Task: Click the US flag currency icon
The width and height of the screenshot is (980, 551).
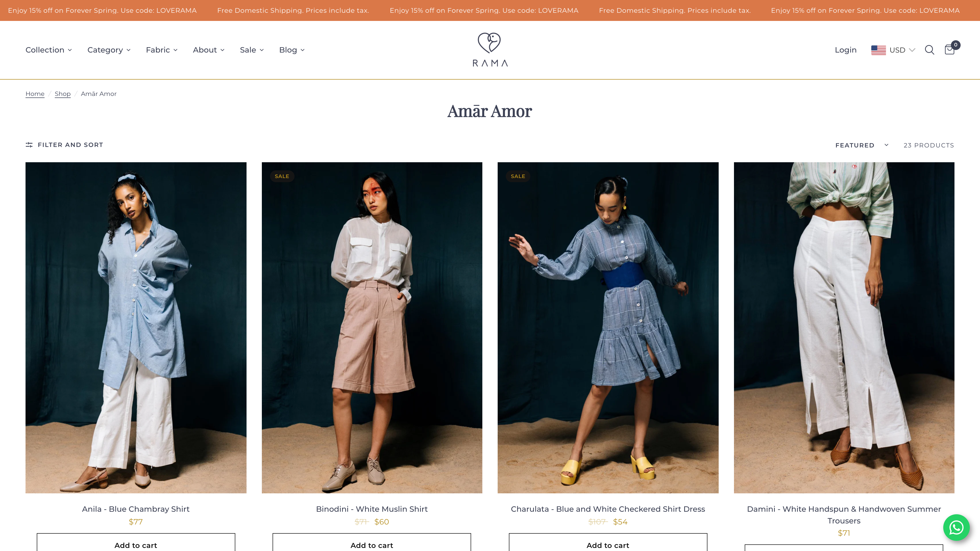Action: (x=878, y=50)
